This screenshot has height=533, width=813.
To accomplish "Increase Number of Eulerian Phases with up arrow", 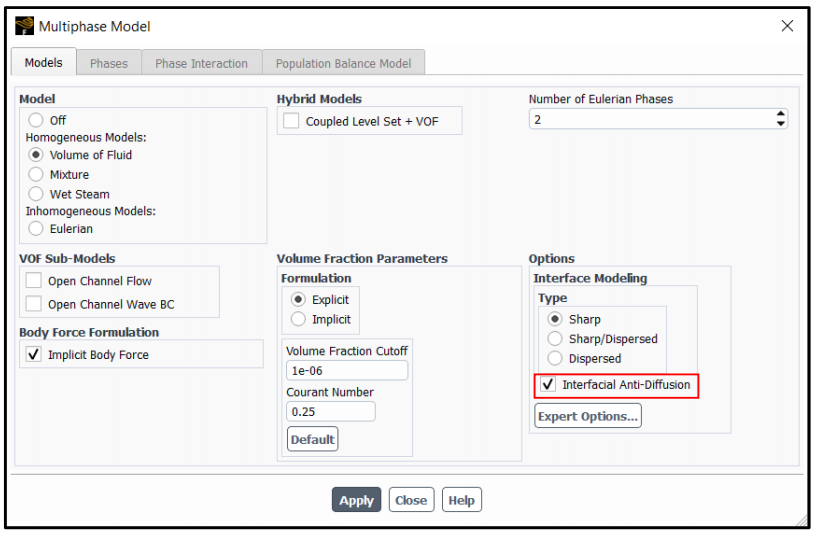I will [x=780, y=114].
